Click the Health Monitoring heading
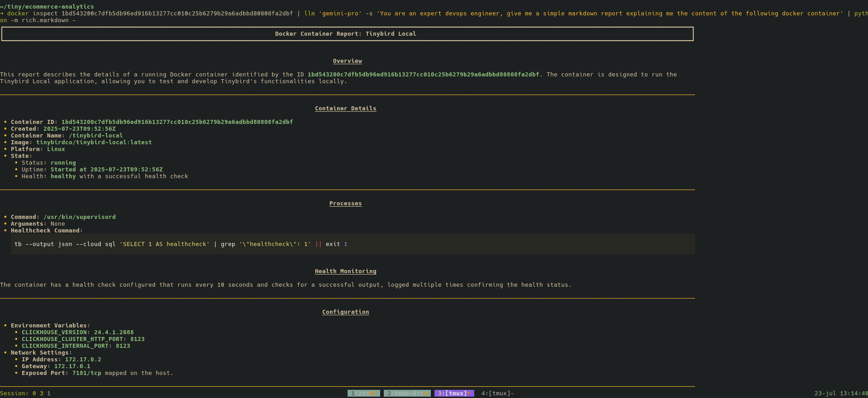This screenshot has width=868, height=398. pos(345,271)
